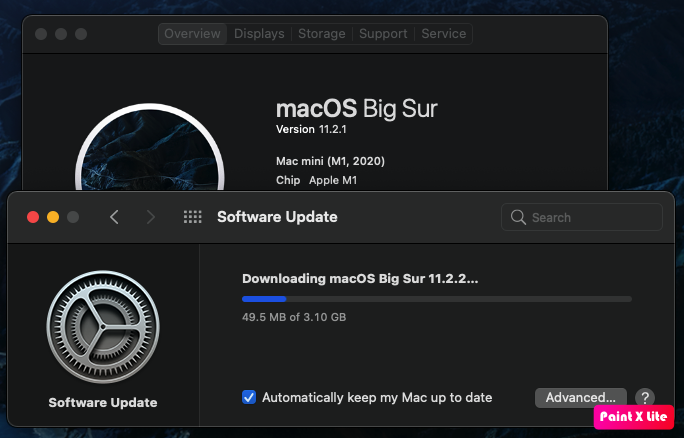Close the Software Update window red button
The width and height of the screenshot is (684, 438).
[33, 217]
